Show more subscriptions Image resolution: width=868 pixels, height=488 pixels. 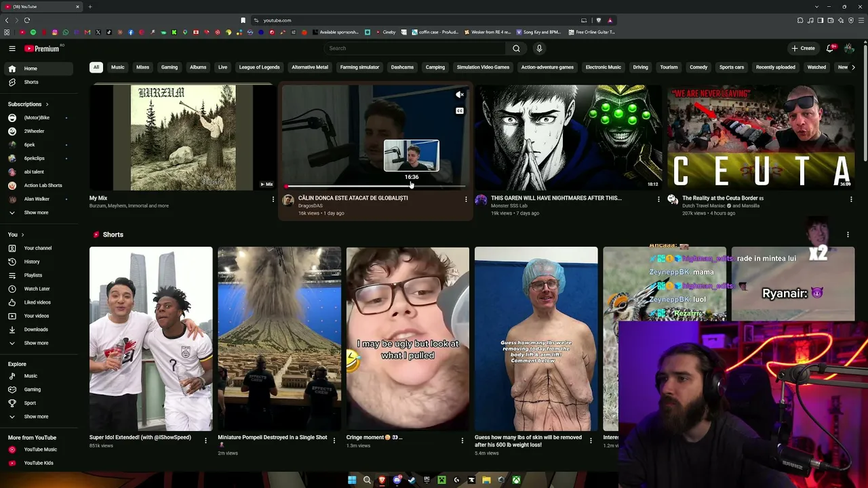39,213
